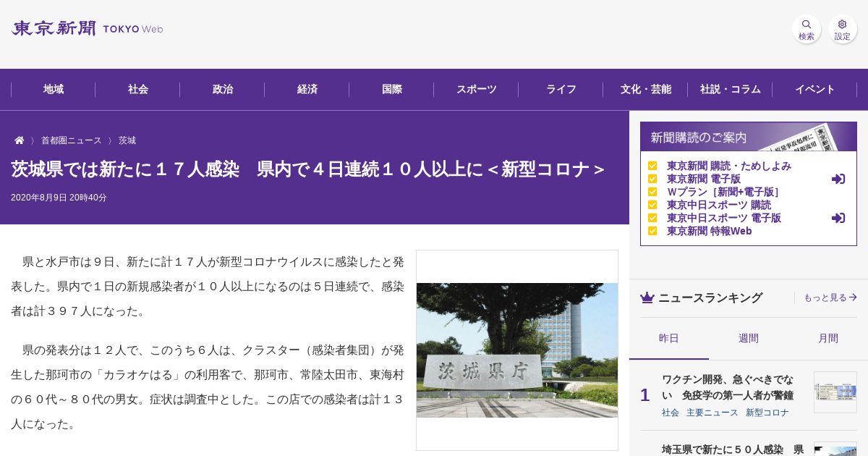
Task: Click the ニュースランキング heading
Action: tap(710, 297)
